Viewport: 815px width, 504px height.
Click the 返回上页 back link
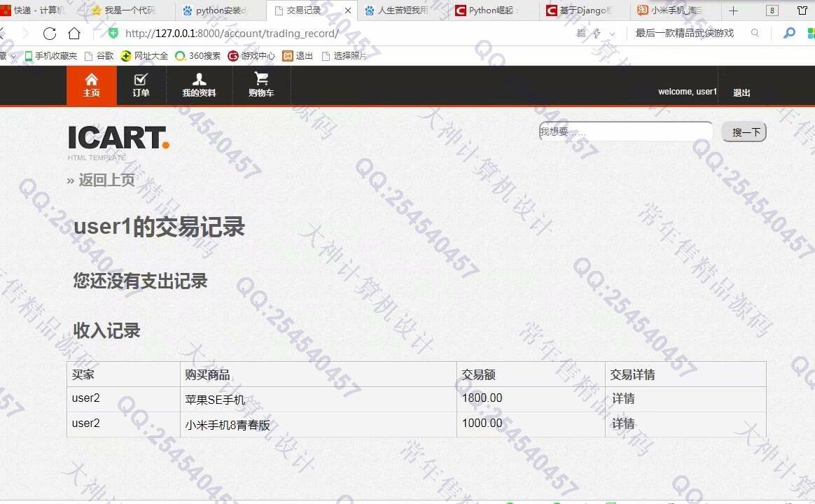point(106,181)
